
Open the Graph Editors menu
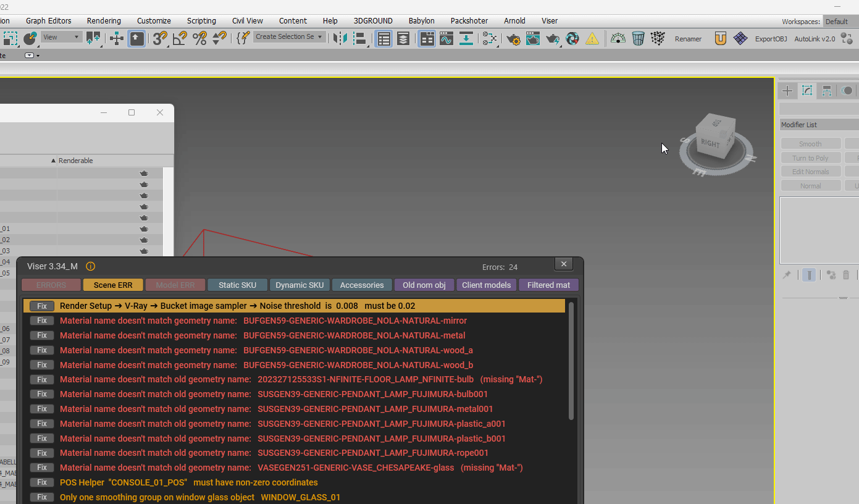click(x=49, y=21)
